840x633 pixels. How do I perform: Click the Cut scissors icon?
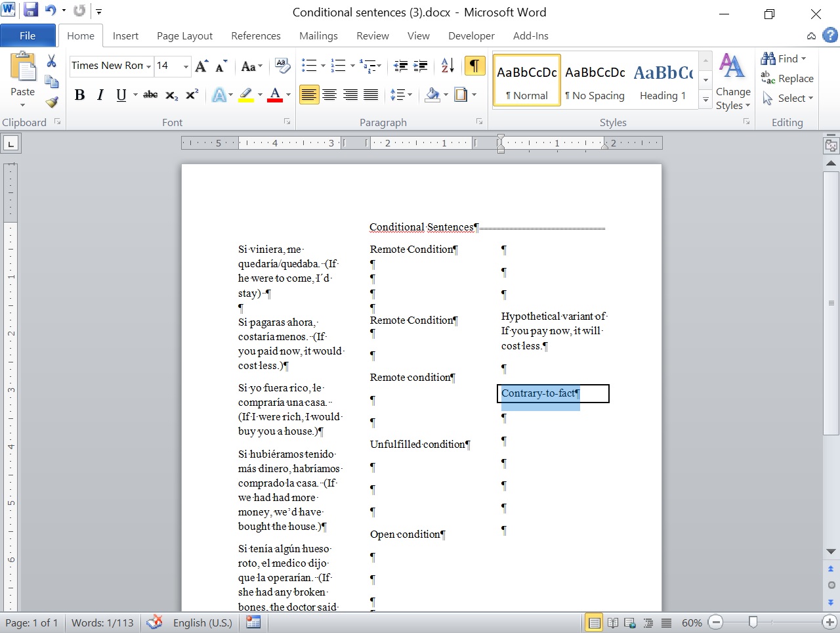51,61
